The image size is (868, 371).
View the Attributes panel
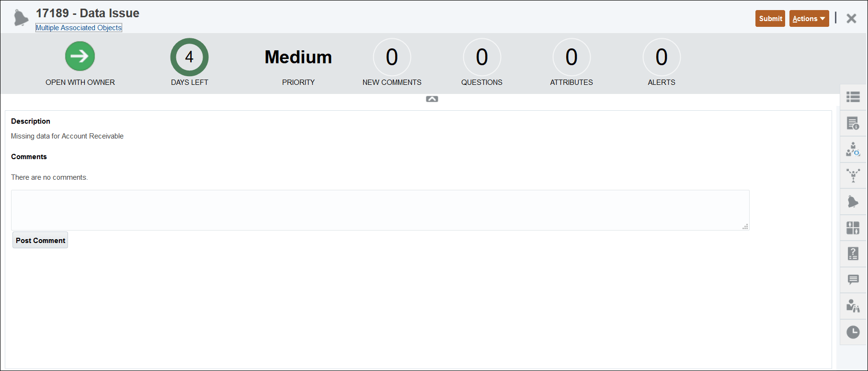tap(853, 228)
